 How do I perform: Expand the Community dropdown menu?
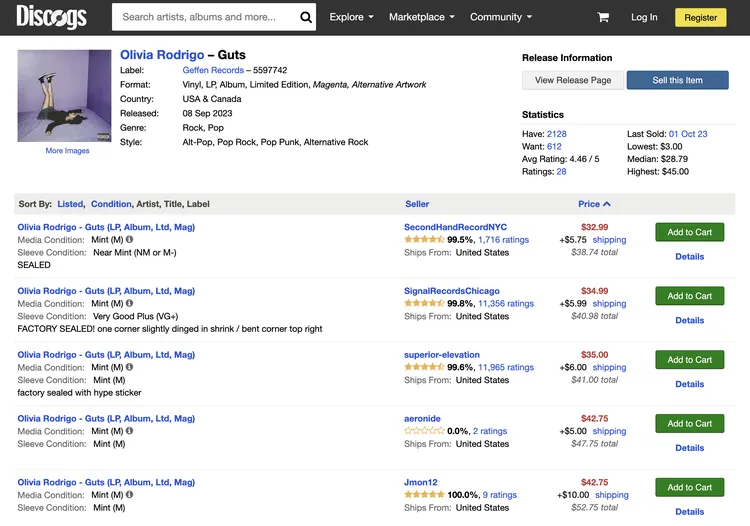[501, 17]
